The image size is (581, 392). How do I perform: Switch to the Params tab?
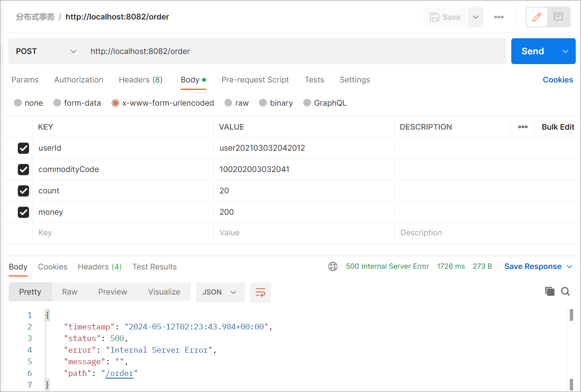tap(25, 80)
